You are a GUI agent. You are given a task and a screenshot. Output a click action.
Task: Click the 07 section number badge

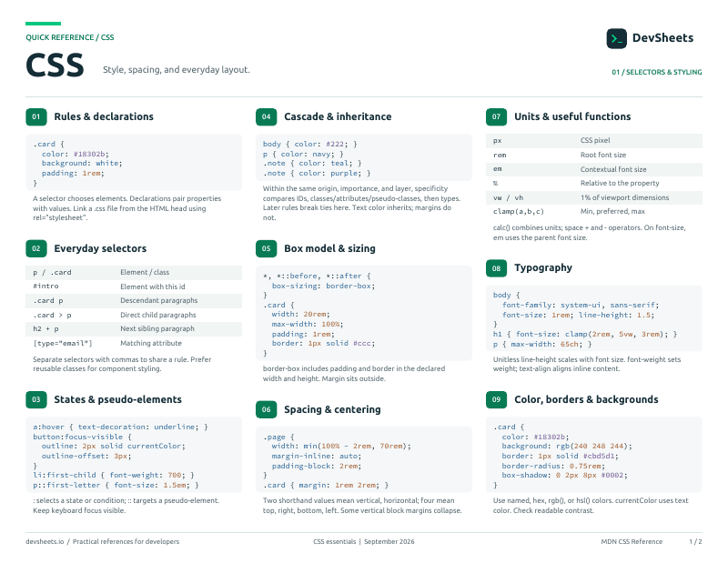click(496, 117)
